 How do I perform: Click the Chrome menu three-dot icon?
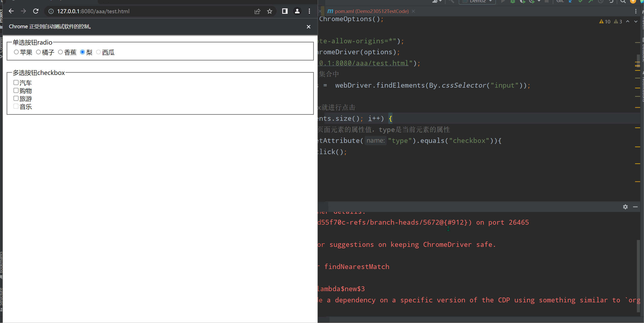(309, 11)
